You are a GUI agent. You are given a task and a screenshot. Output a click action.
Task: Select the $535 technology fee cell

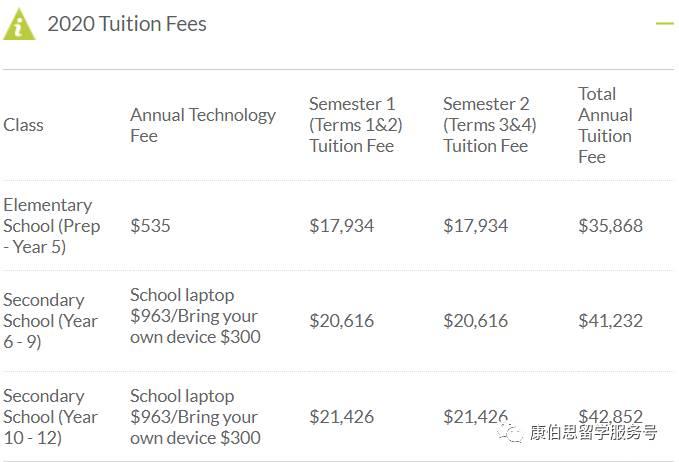click(x=150, y=226)
